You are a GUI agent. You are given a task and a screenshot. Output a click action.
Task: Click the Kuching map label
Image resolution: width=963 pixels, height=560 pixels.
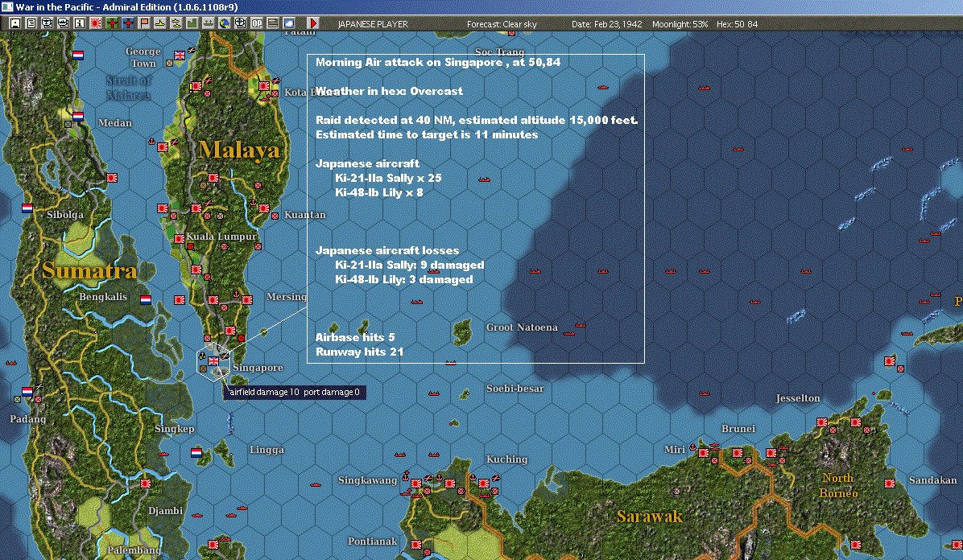point(506,459)
